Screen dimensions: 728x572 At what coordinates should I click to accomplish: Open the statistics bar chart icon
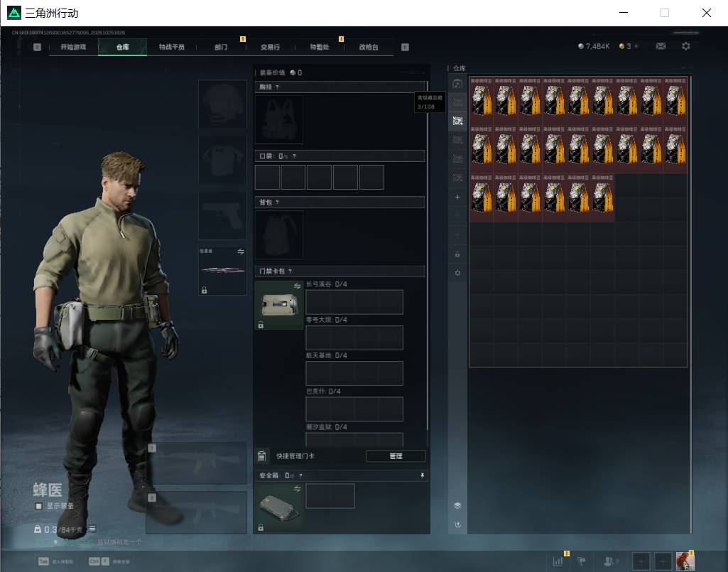click(558, 561)
